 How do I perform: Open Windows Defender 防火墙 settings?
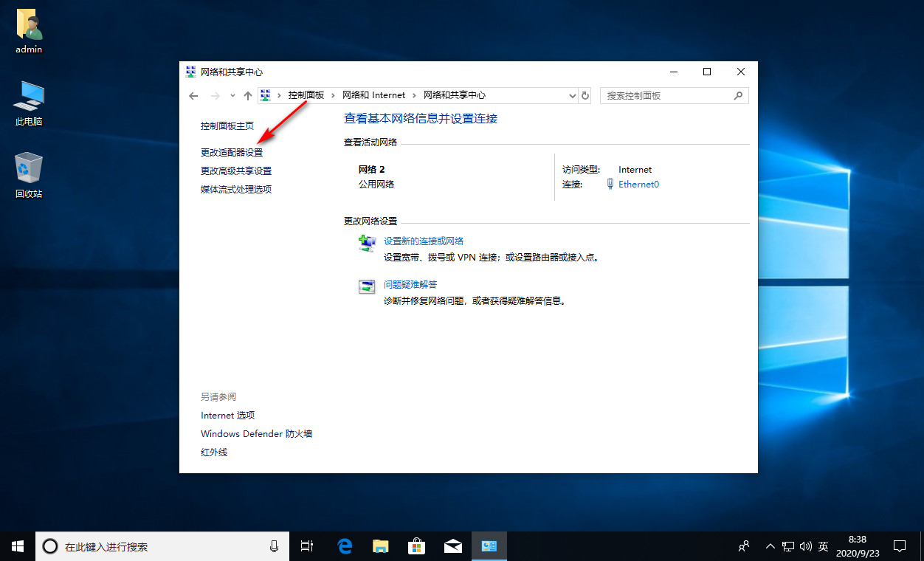point(255,433)
